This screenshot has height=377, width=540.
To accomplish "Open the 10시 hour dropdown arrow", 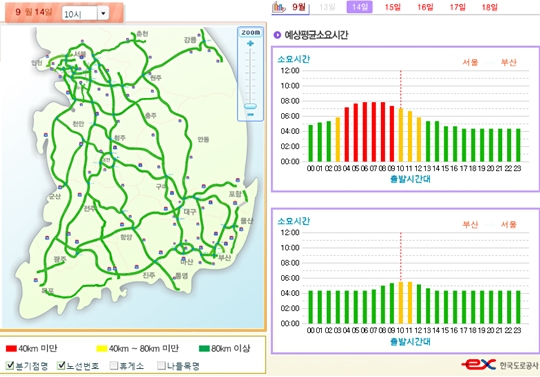I will [103, 14].
